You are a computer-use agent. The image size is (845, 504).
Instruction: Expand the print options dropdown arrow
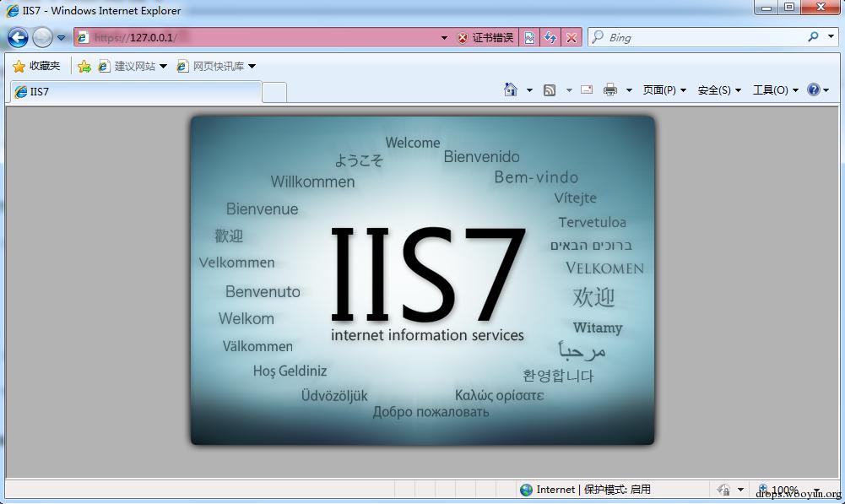[628, 90]
